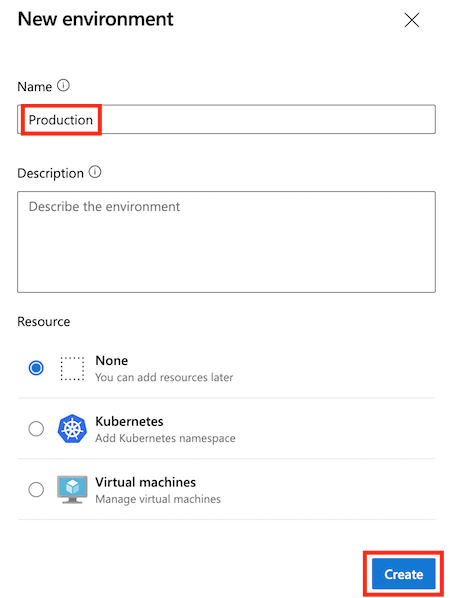Select the Kubernetes radio button
The width and height of the screenshot is (450, 598).
36,429
